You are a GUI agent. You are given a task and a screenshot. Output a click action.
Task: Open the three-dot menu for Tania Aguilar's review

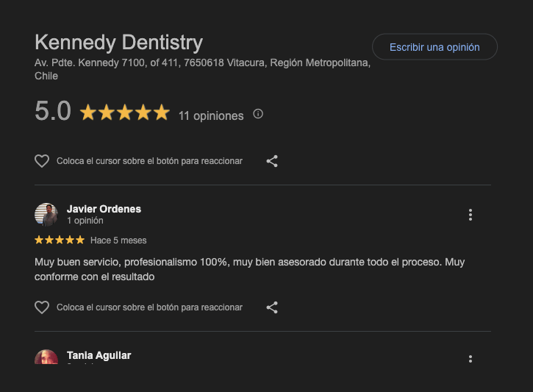(471, 359)
